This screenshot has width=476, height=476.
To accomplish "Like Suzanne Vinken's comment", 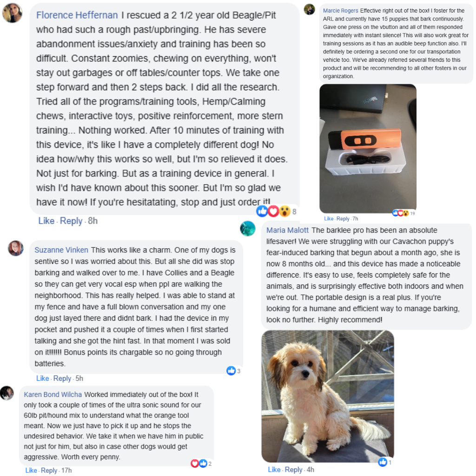I will [42, 378].
